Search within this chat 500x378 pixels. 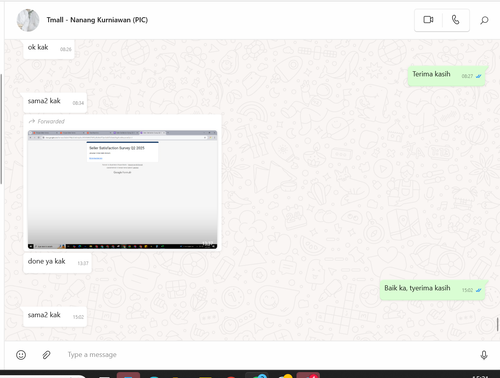point(484,20)
